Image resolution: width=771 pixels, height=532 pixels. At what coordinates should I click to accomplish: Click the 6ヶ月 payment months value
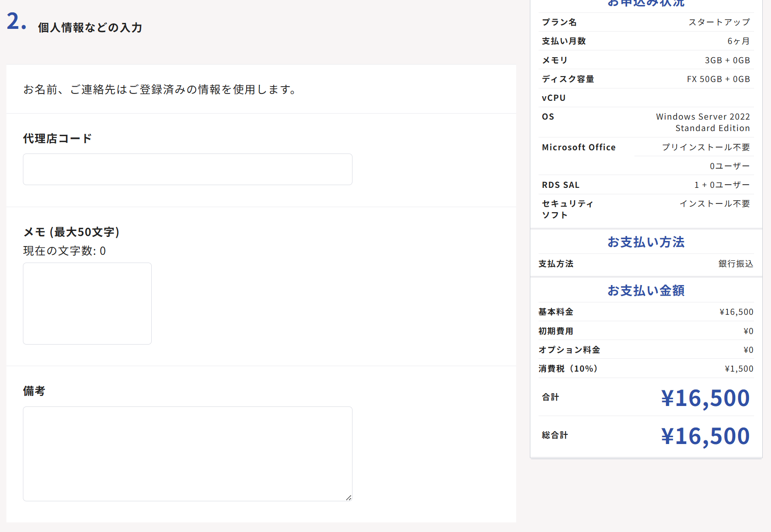(738, 41)
